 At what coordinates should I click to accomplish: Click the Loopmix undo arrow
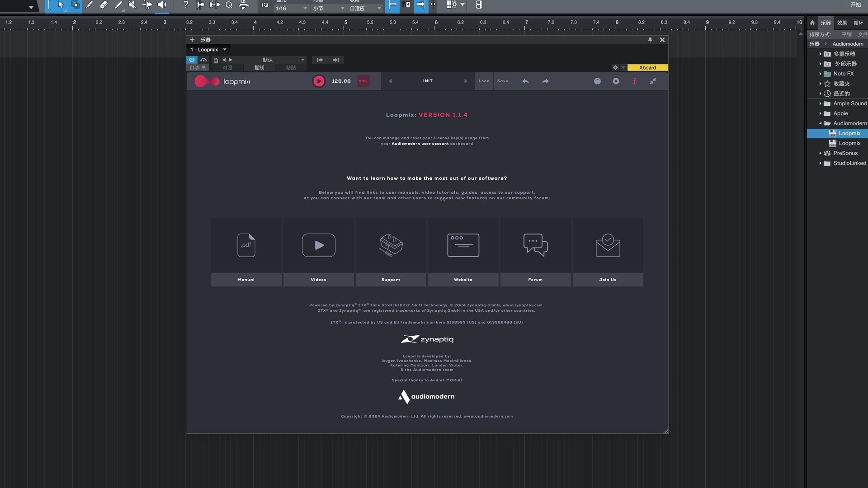point(525,81)
